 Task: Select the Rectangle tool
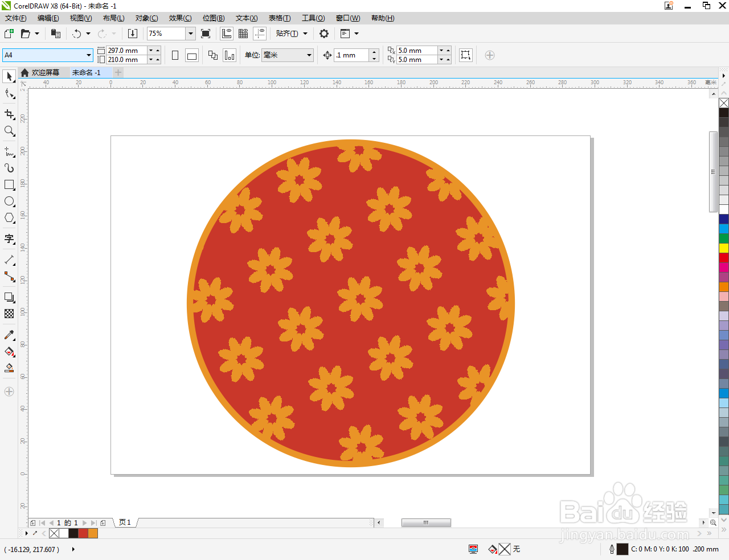pyautogui.click(x=9, y=185)
